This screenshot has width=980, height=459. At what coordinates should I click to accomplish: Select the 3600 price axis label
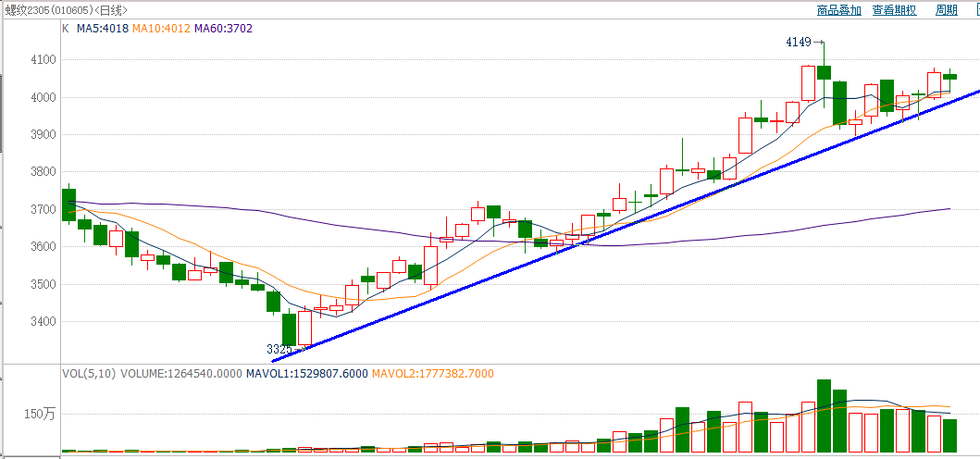point(43,247)
